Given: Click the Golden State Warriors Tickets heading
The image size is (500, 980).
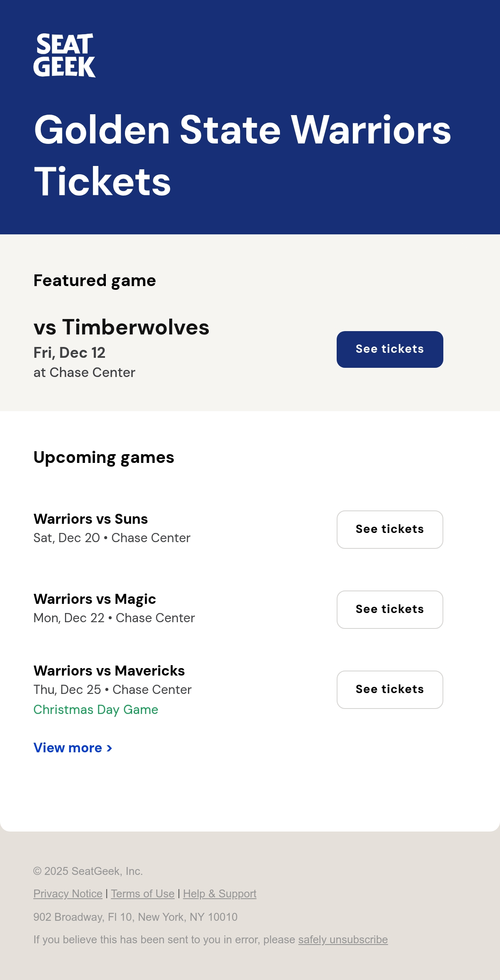Looking at the screenshot, I should click(242, 156).
